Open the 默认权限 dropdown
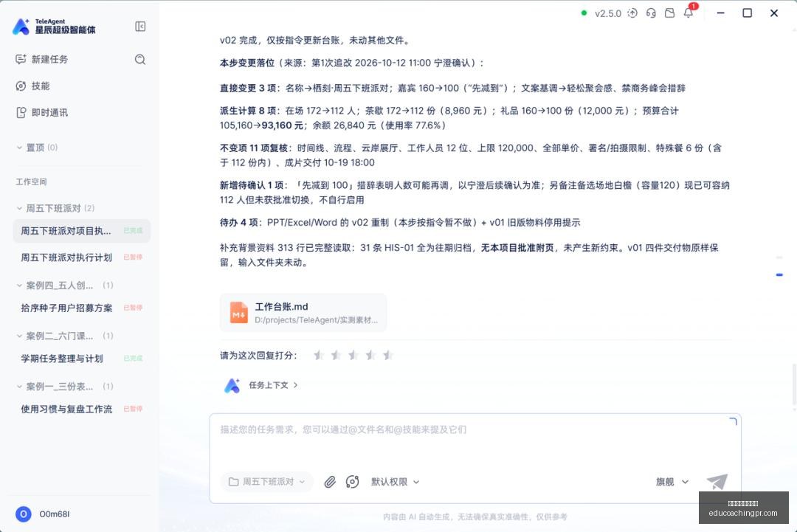The width and height of the screenshot is (797, 532). coord(395,482)
